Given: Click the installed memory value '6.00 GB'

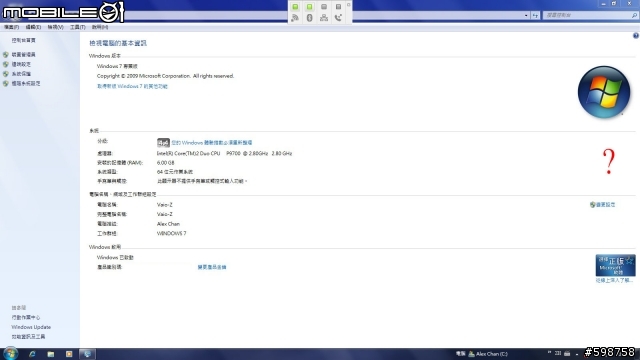Looking at the screenshot, I should [x=165, y=163].
